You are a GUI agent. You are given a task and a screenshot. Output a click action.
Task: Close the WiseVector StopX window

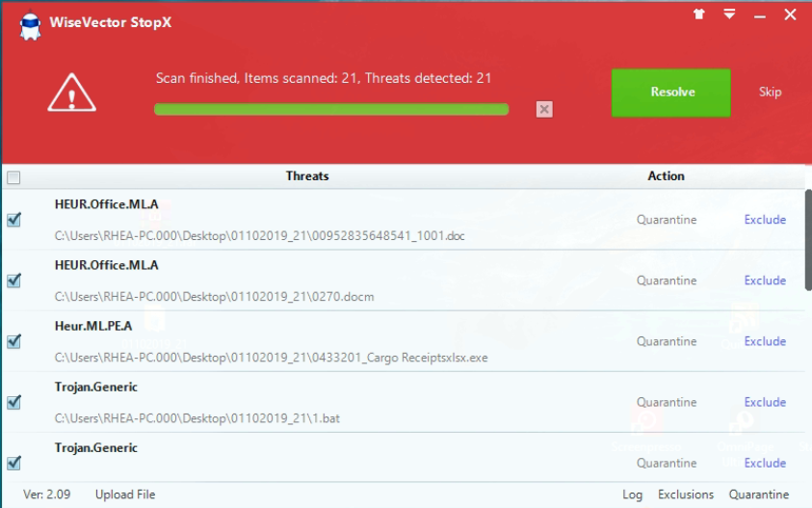[x=790, y=14]
